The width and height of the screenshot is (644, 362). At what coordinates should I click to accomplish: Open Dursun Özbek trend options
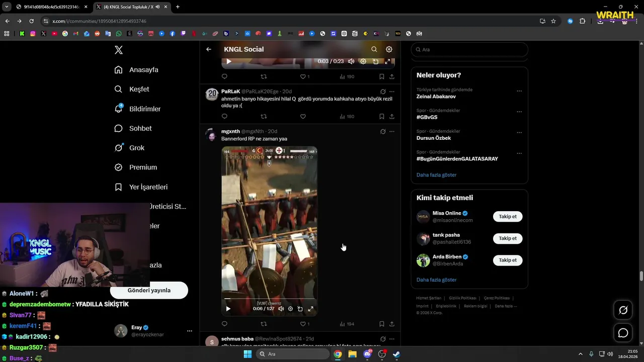(519, 133)
